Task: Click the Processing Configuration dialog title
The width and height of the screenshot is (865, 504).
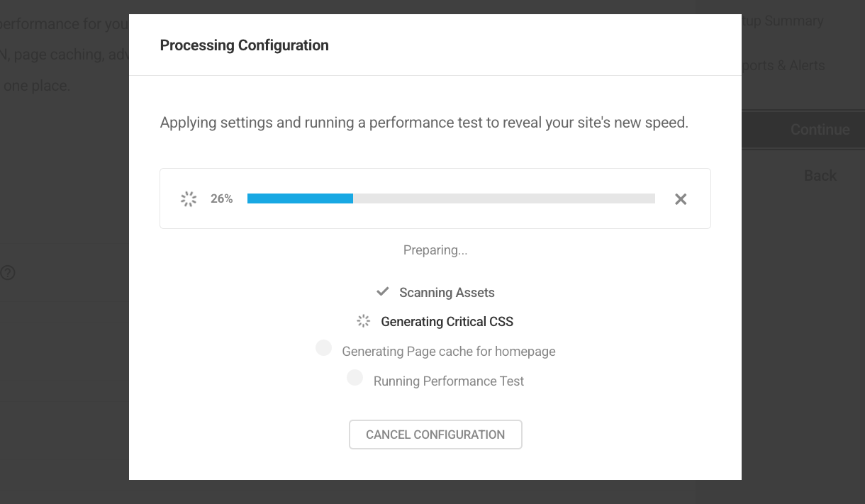Action: point(245,45)
